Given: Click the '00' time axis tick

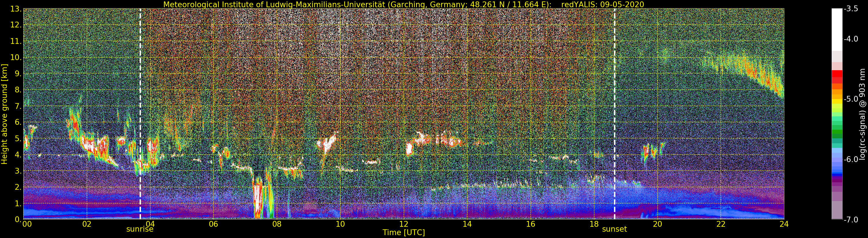Looking at the screenshot, I should (x=27, y=224).
